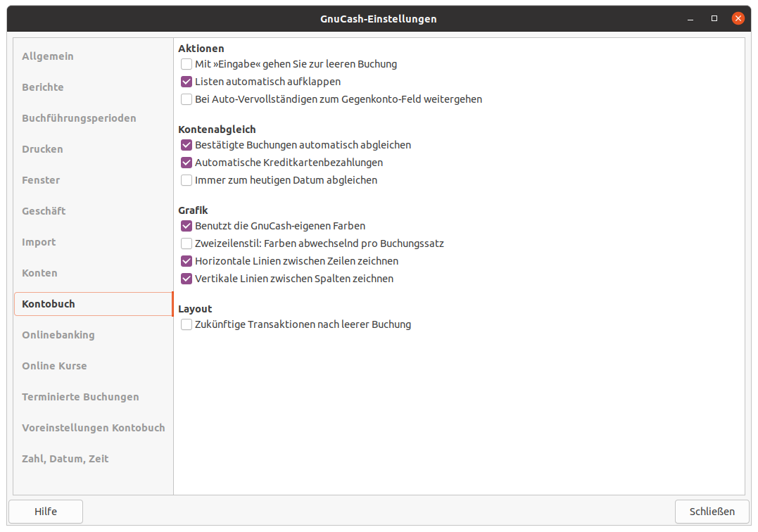Enable 'Mit Eingabe zur leeren Buchung' checkbox

click(x=187, y=64)
